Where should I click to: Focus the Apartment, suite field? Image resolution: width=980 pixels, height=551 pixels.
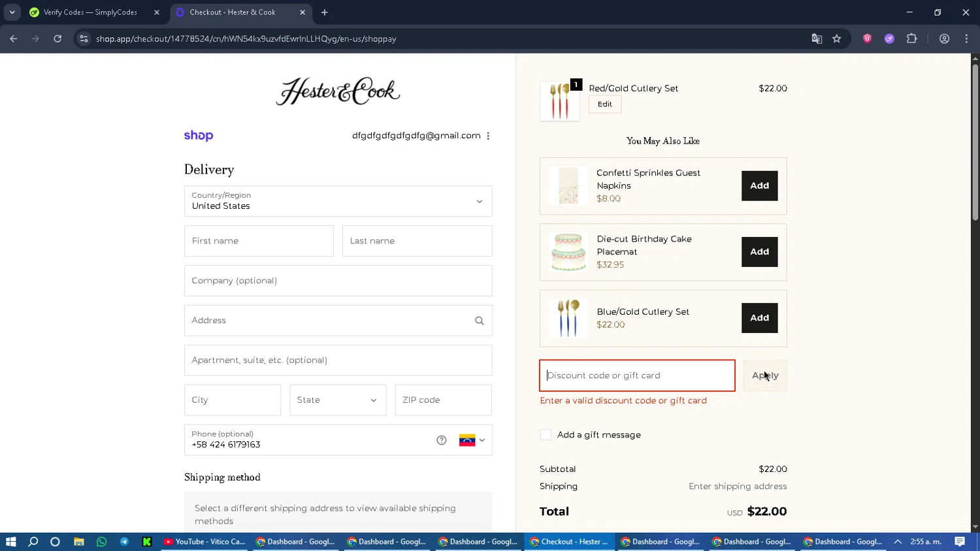[x=338, y=360]
